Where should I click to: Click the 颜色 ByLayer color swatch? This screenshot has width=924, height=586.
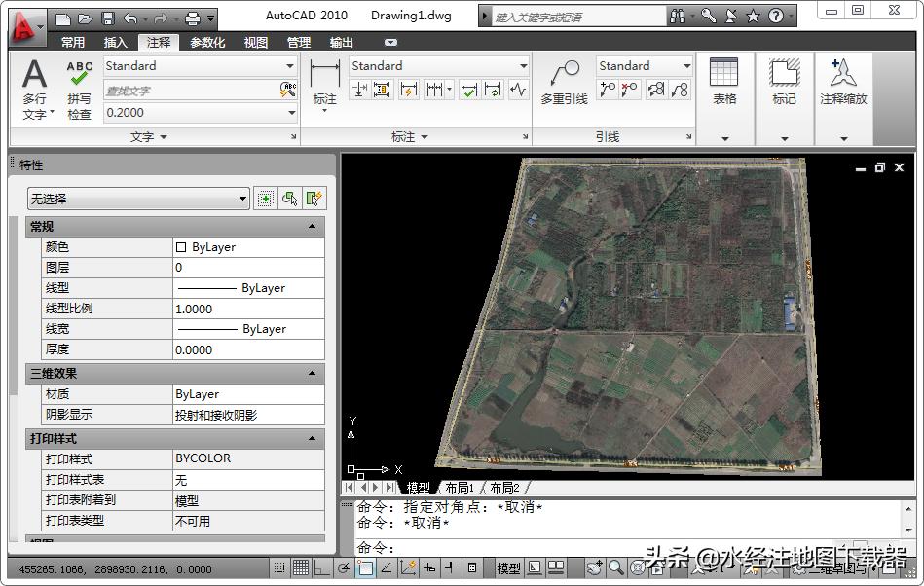(x=181, y=247)
